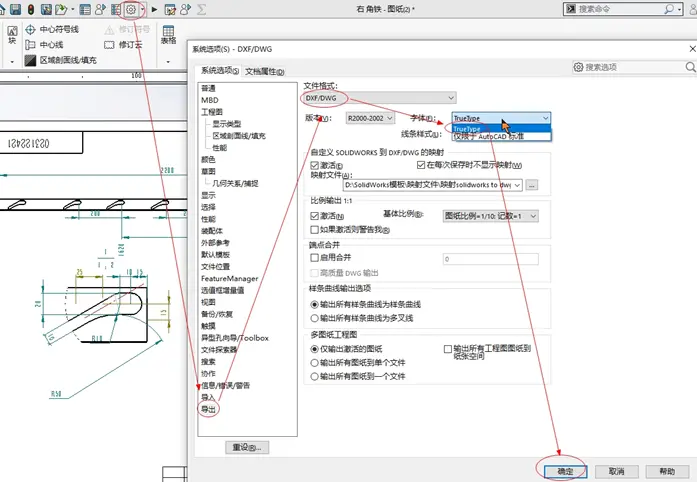The image size is (697, 482).
Task: Click the 搜索命令 prompt arrow icon
Action: click(x=571, y=8)
